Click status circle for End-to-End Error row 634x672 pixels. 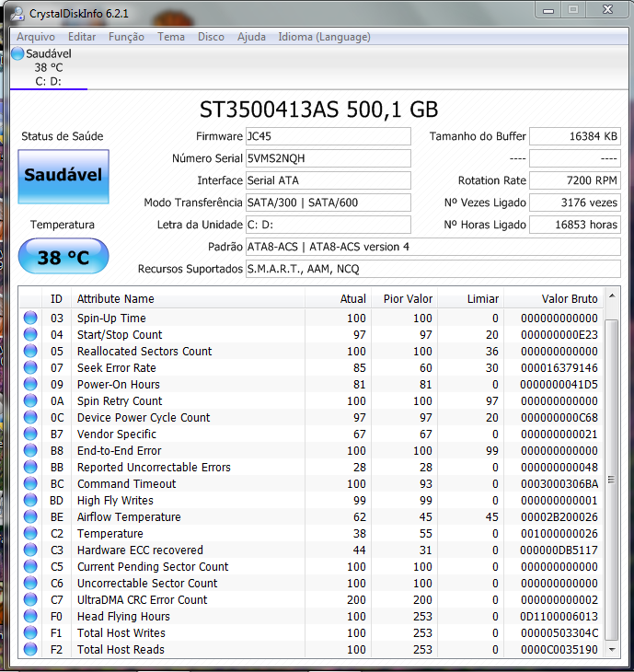click(30, 450)
